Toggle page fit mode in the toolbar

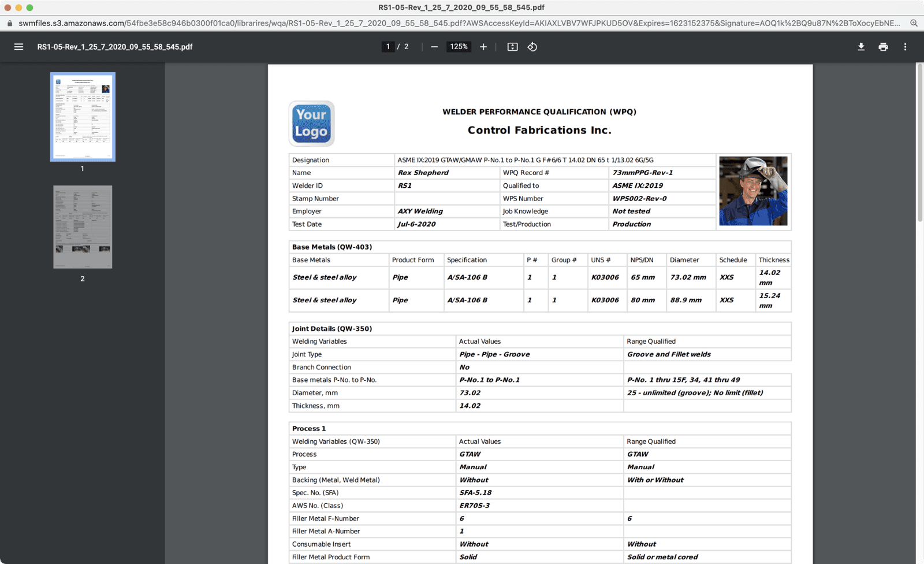point(512,47)
